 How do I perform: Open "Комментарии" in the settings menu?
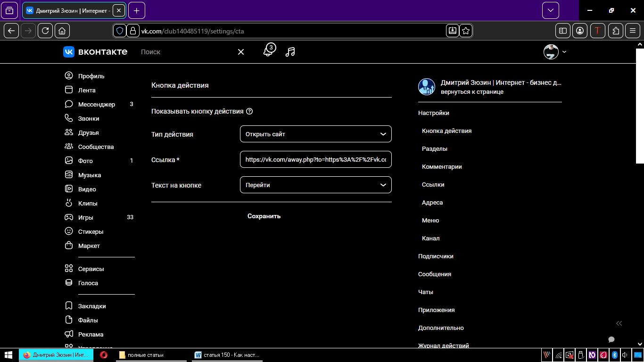[x=442, y=167]
